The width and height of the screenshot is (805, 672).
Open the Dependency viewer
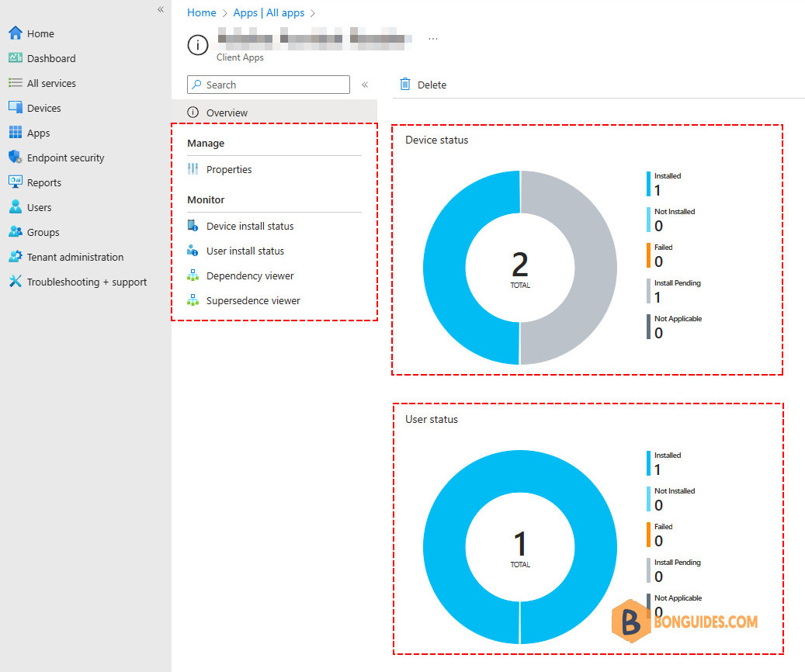(250, 275)
